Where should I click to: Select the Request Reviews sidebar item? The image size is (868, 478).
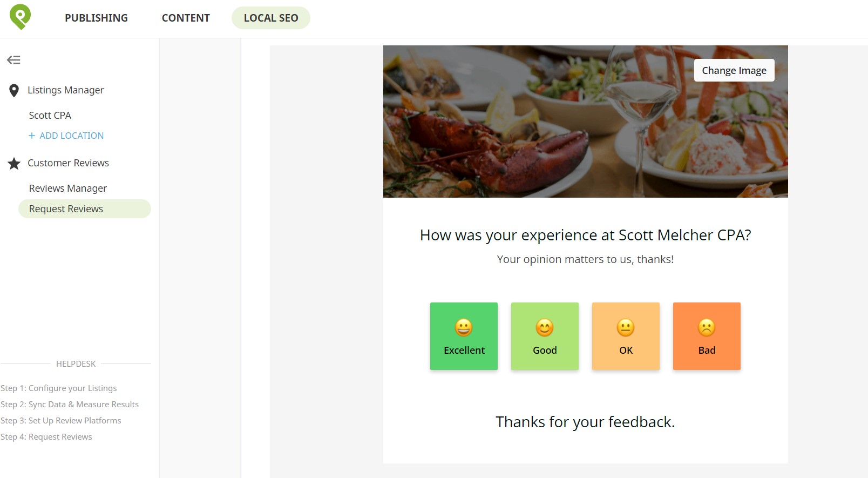pyautogui.click(x=85, y=209)
